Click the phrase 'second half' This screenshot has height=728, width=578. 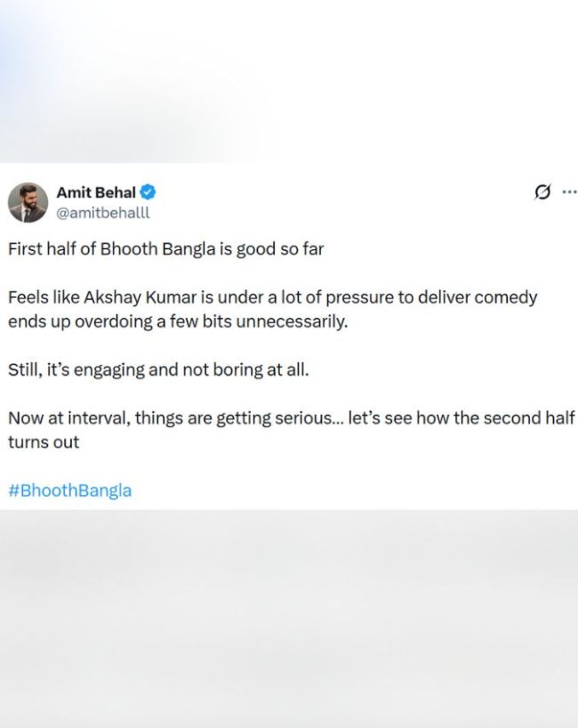(x=526, y=418)
